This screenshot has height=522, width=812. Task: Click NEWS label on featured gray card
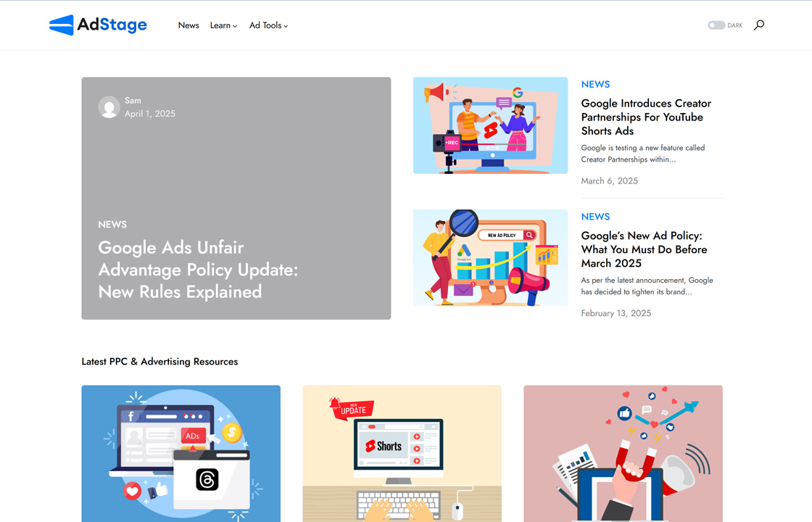click(112, 224)
